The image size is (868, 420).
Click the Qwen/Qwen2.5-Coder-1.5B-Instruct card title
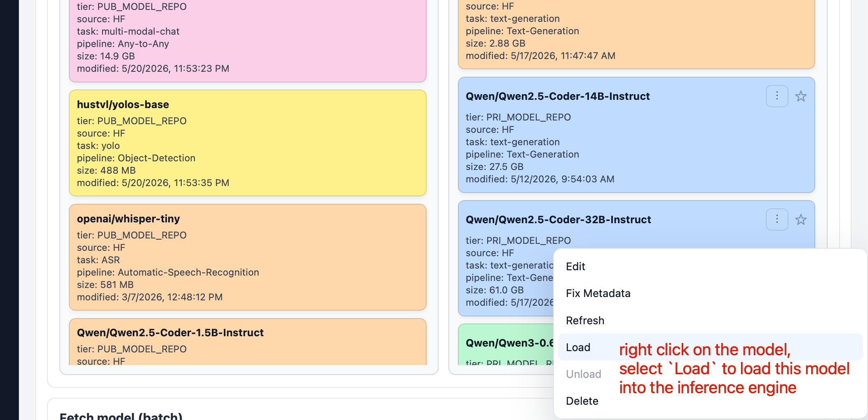(x=170, y=333)
